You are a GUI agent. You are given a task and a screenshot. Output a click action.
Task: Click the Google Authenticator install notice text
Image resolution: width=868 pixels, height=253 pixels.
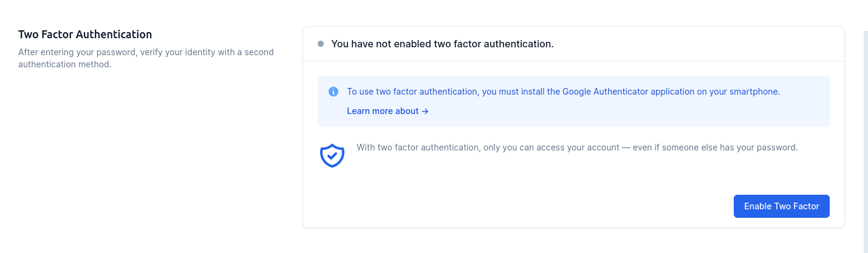pyautogui.click(x=563, y=92)
